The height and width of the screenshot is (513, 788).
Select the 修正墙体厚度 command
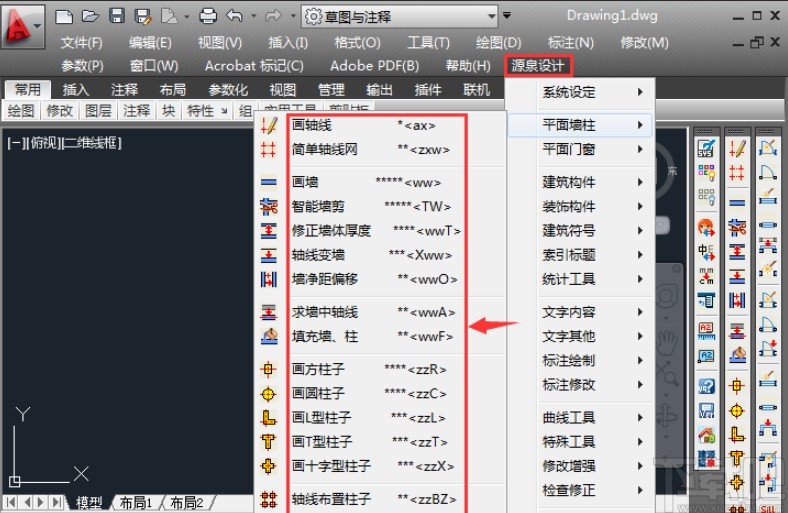378,231
